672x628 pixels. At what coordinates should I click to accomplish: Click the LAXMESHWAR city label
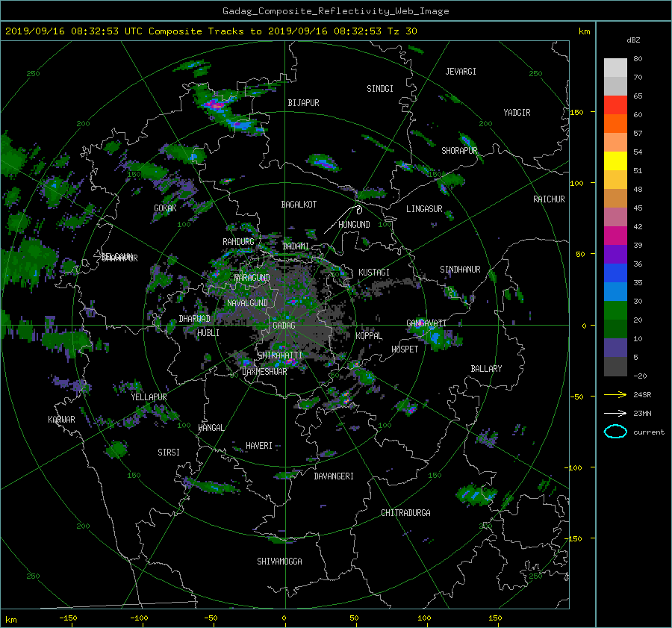coord(264,372)
